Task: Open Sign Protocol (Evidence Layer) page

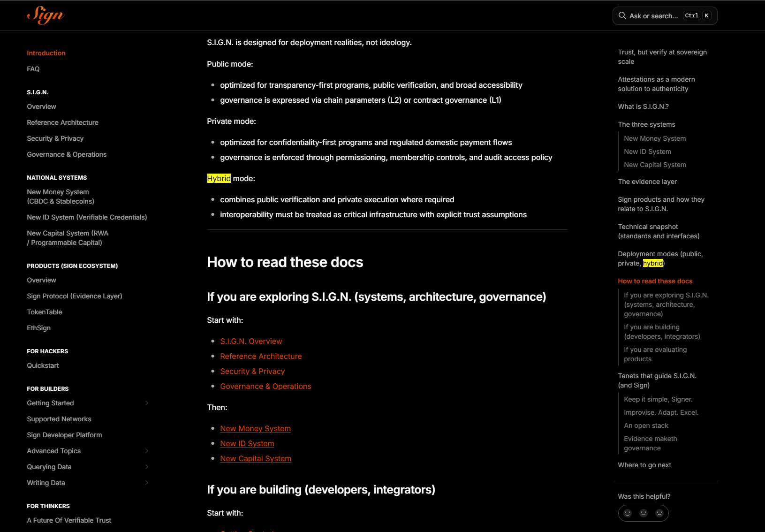Action: (75, 296)
